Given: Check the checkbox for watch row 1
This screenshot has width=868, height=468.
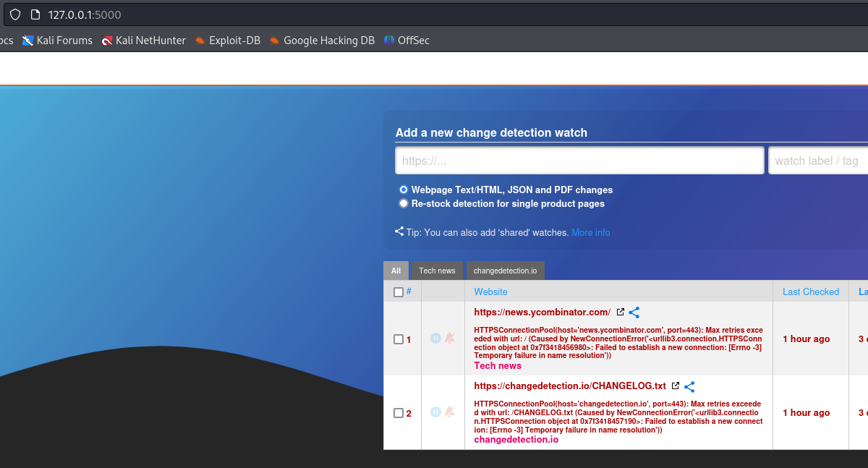Looking at the screenshot, I should (399, 339).
